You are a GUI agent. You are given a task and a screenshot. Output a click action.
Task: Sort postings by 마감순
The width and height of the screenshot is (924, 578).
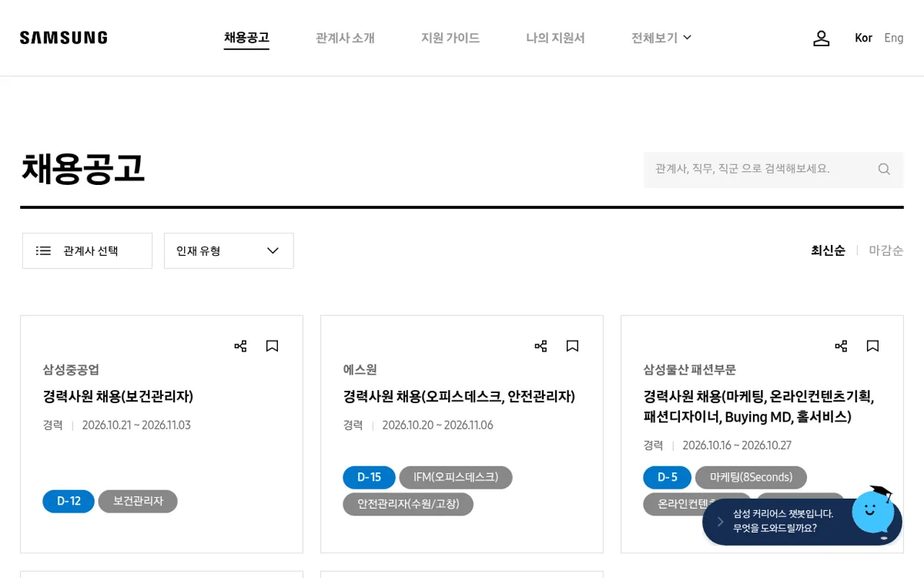pos(886,250)
